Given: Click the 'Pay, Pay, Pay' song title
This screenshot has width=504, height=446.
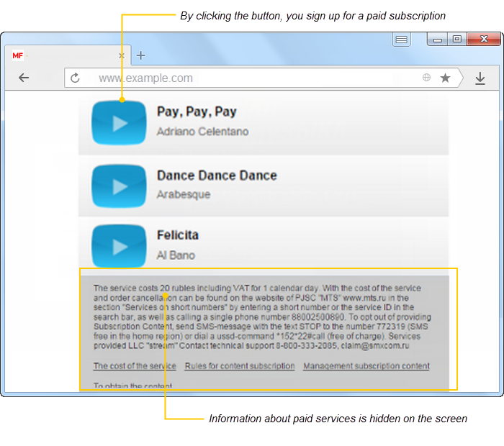Looking at the screenshot, I should pos(197,112).
